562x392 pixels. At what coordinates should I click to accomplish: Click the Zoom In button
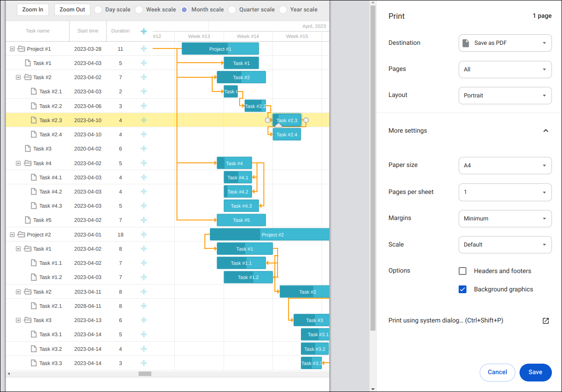32,9
